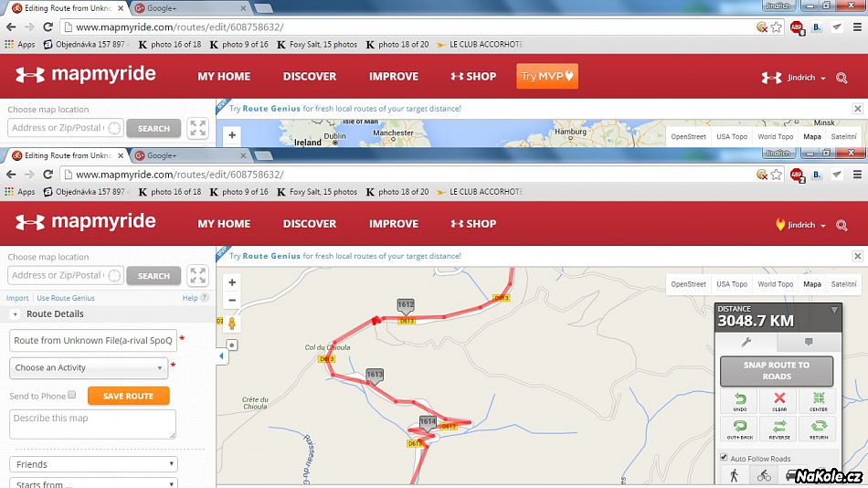Center the map on route
Image resolution: width=868 pixels, height=488 pixels.
coord(817,402)
